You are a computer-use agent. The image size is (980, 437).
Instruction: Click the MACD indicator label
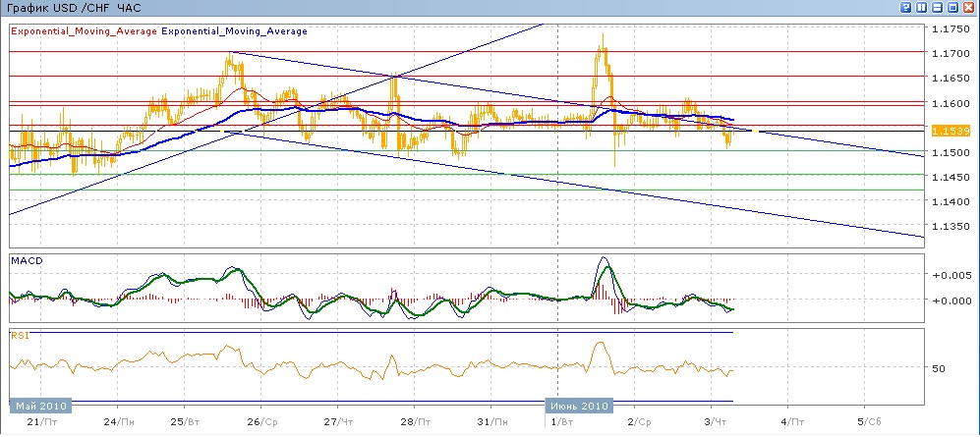coord(25,261)
